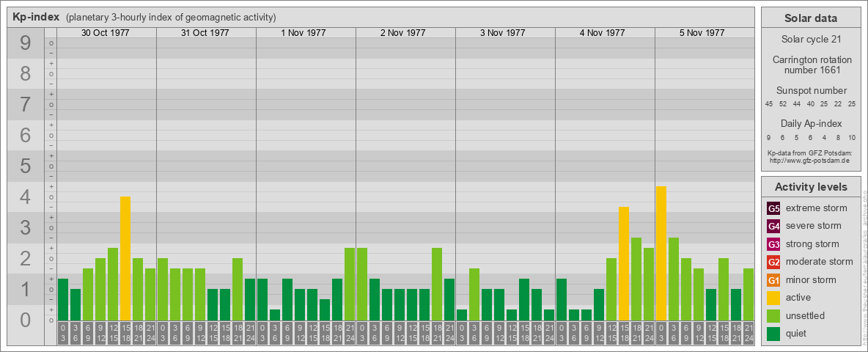
Task: Click the Kp scale number 9
Action: click(x=26, y=43)
